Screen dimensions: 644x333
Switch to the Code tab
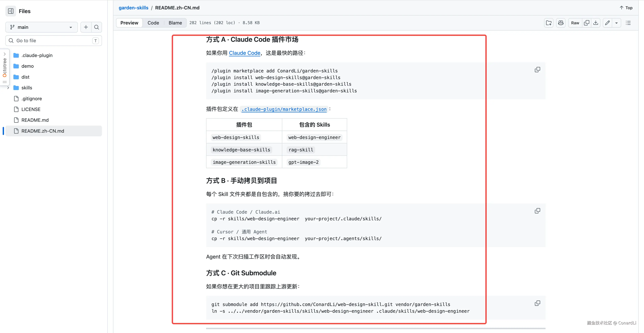(153, 23)
